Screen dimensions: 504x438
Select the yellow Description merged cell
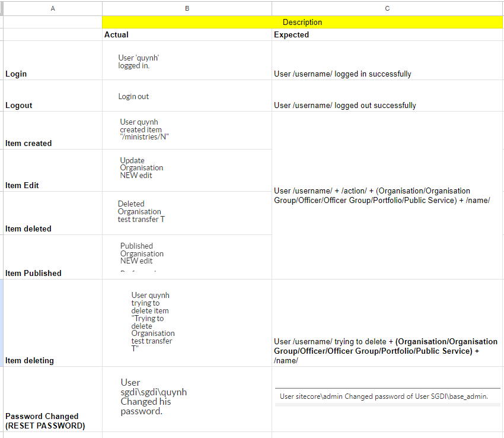pos(302,23)
